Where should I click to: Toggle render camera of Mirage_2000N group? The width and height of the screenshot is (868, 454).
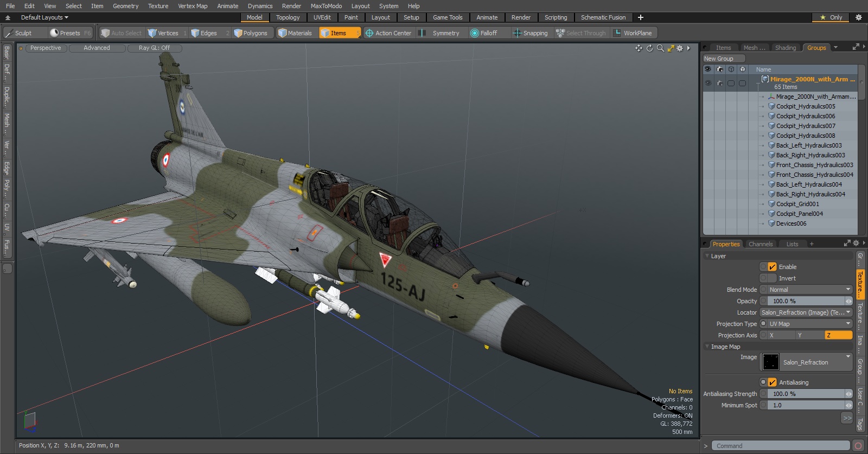click(720, 83)
